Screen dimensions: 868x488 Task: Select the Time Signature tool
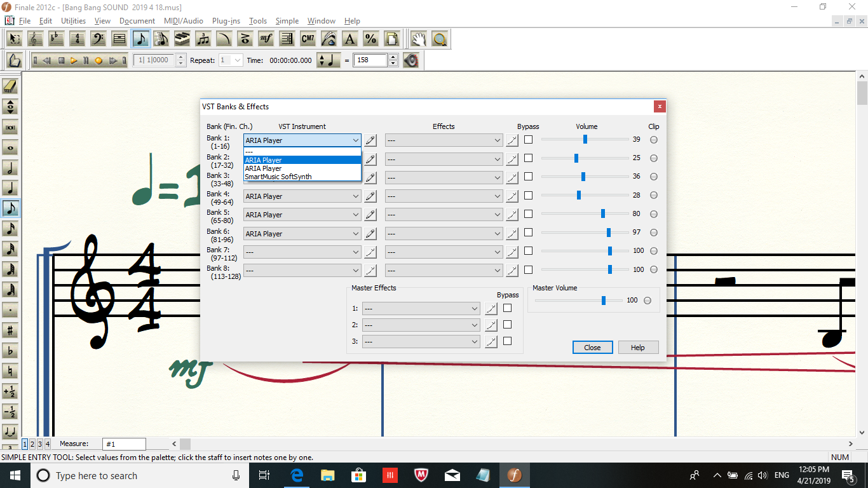77,39
